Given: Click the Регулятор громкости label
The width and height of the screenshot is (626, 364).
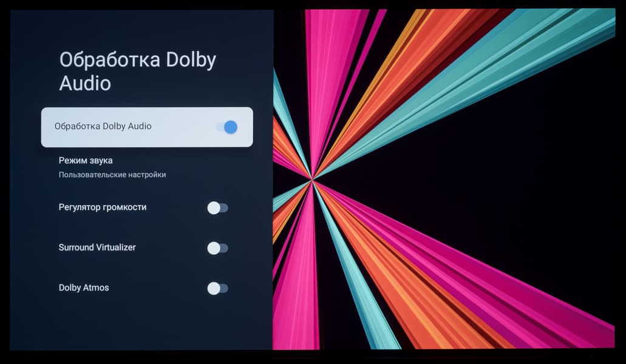Looking at the screenshot, I should tap(103, 207).
